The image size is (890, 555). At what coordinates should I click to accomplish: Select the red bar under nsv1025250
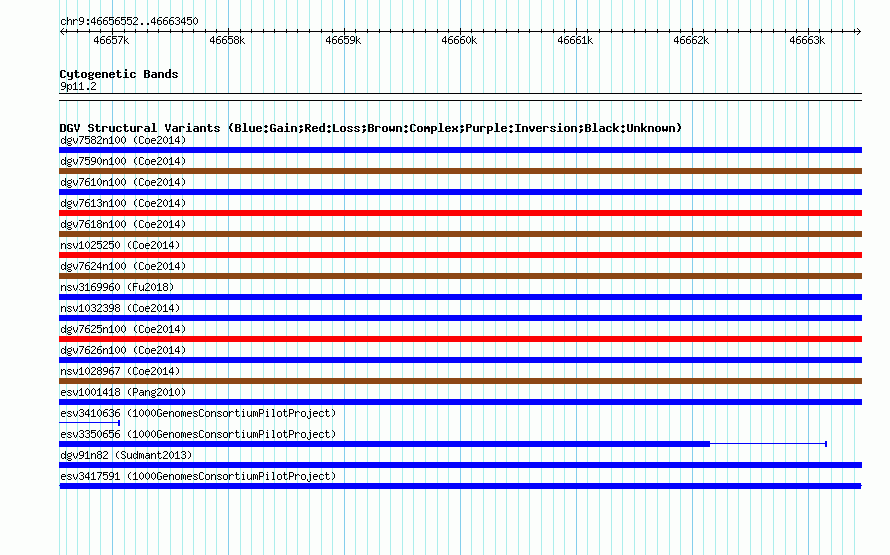tap(460, 255)
